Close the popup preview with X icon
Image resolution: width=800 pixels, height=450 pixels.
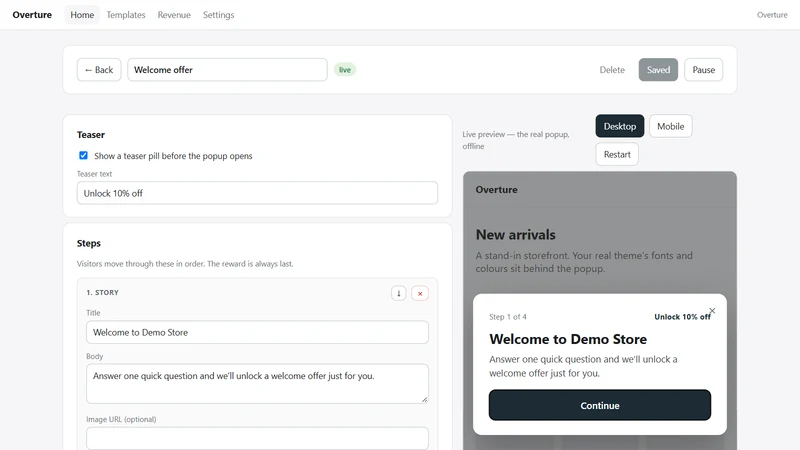click(712, 311)
